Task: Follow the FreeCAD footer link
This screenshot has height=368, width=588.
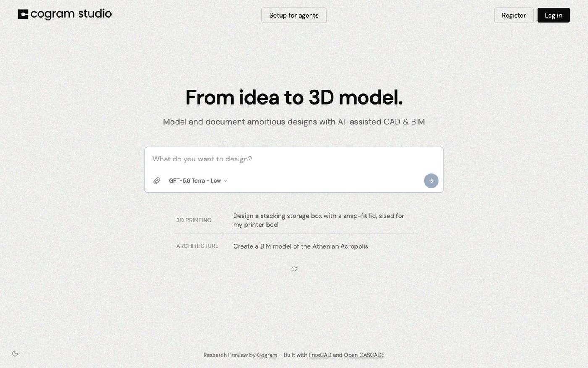Action: 320,355
